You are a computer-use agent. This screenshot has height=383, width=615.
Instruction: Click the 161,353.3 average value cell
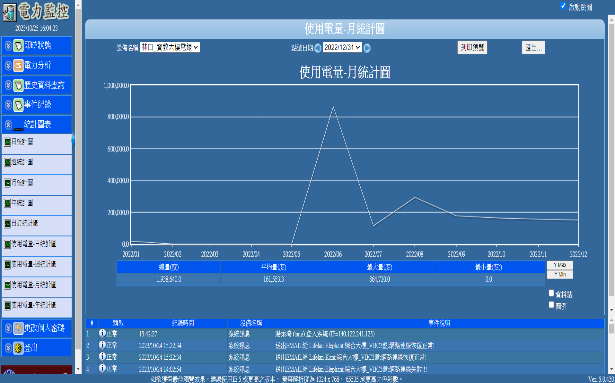coord(273,279)
